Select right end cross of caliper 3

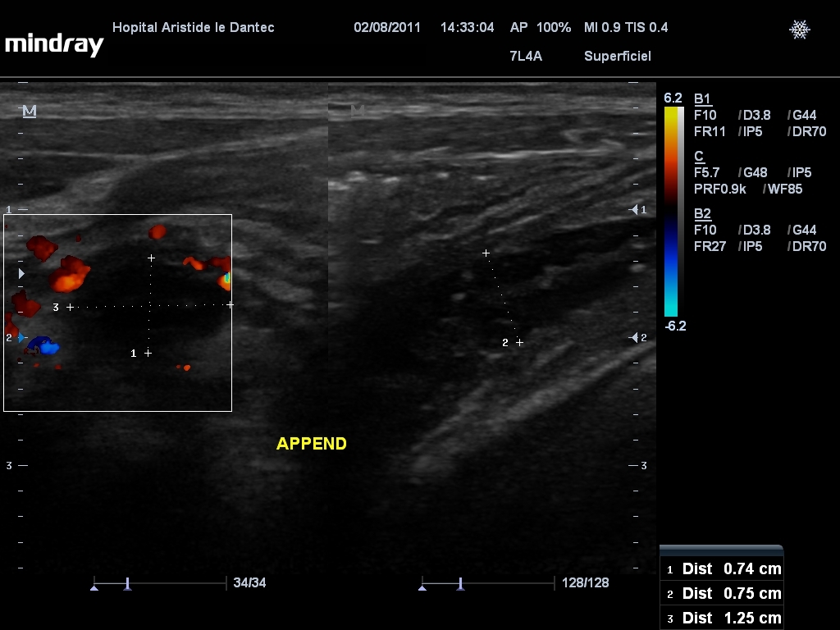230,305
